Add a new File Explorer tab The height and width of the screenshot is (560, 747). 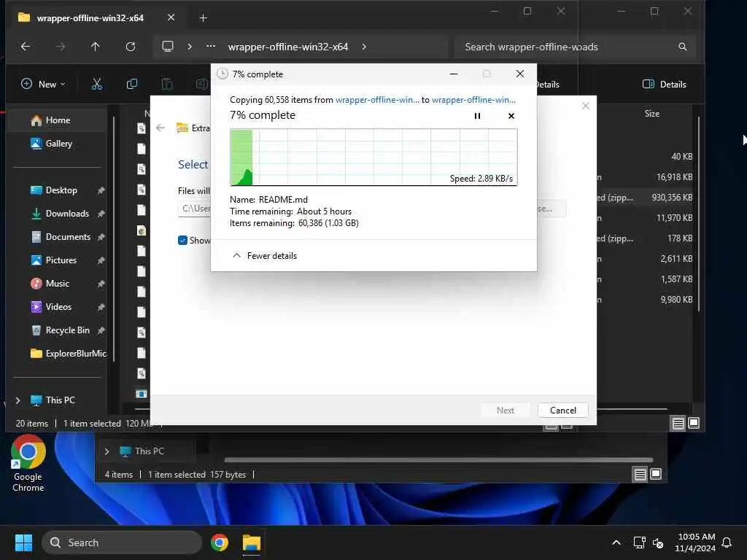click(x=203, y=18)
